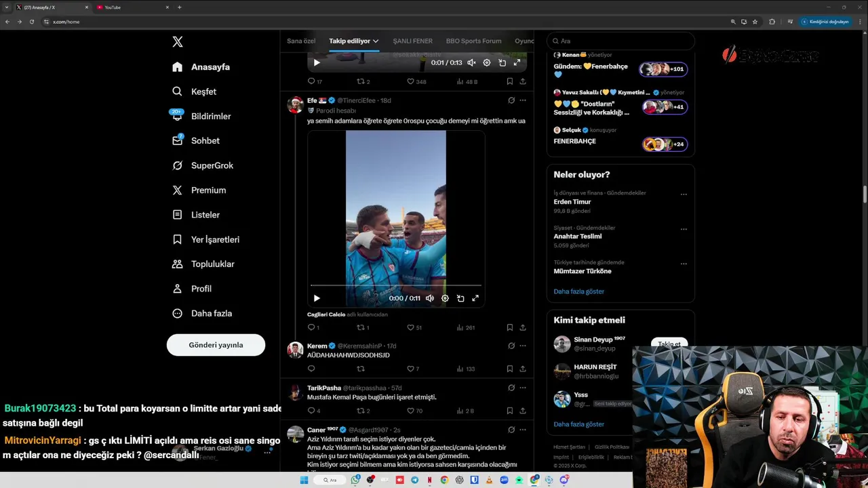The width and height of the screenshot is (868, 488).
Task: Open more options on TarikPasha's post
Action: click(x=523, y=388)
